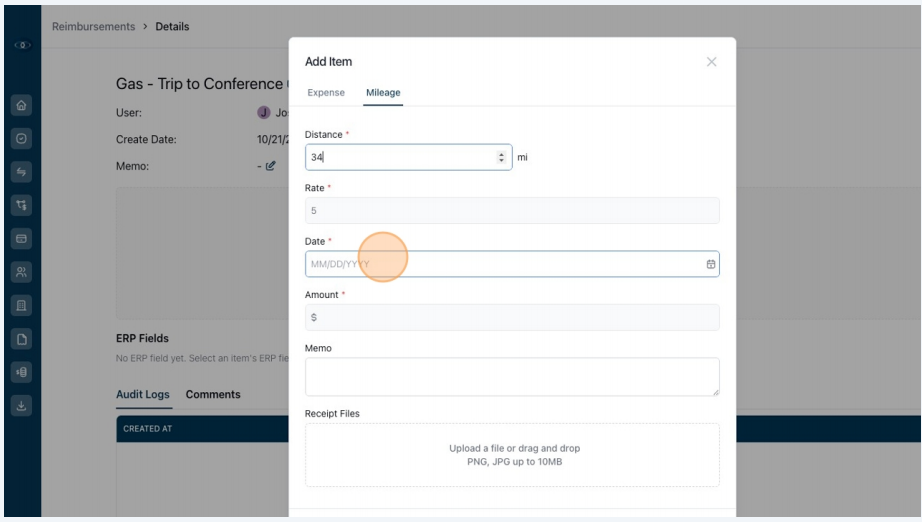Screen dimensions: 922x522
Task: Toggle the eye logo at sidebar top
Action: click(22, 45)
